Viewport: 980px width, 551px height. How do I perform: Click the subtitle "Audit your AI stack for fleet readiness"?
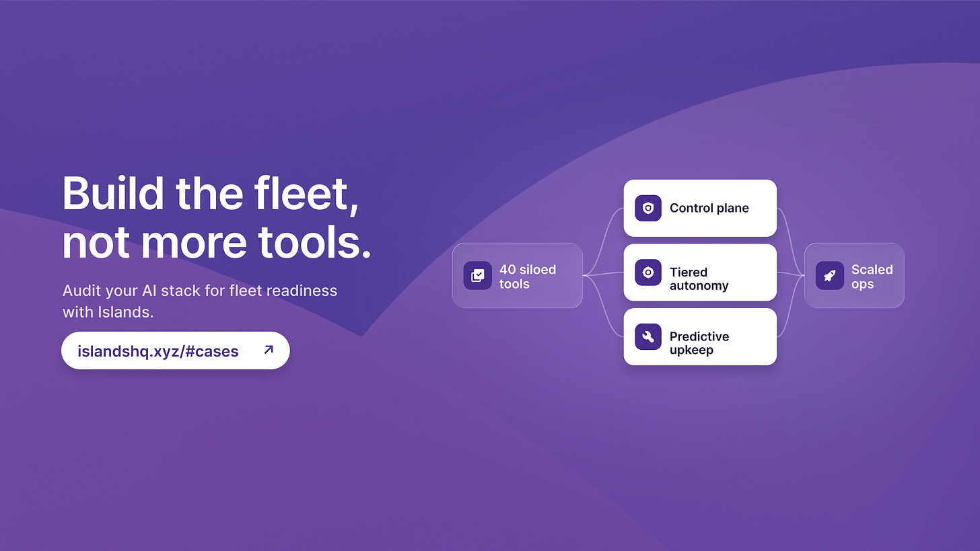pos(200,291)
